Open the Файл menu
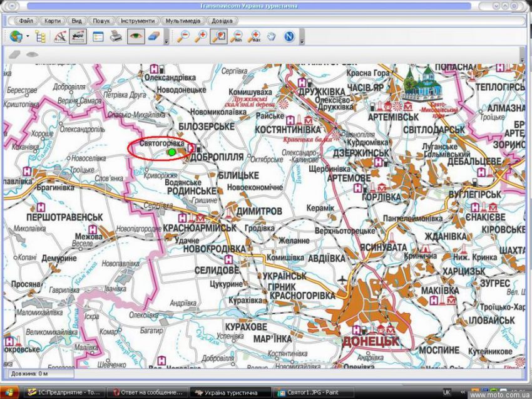This screenshot has width=532, height=399. (26, 21)
